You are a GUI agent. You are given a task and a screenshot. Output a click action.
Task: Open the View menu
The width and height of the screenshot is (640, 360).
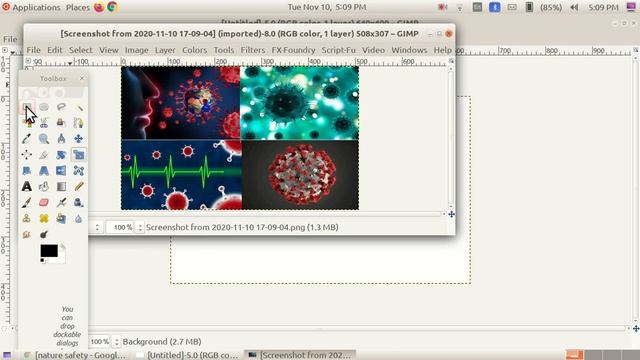(x=109, y=50)
